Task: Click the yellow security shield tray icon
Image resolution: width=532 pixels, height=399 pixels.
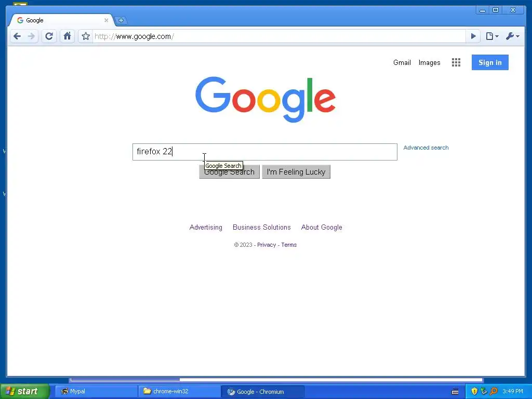Action: [x=474, y=391]
